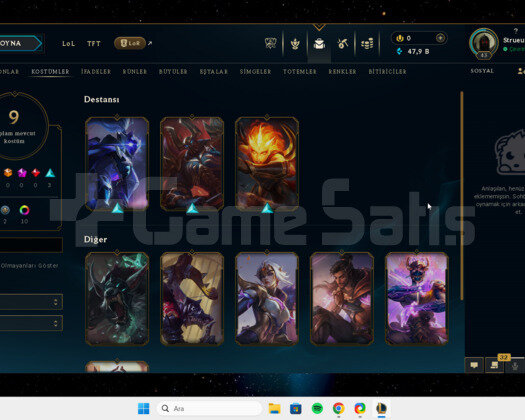Click the legacy emblem icon above count 2
525x420 pixels.
tap(5, 210)
